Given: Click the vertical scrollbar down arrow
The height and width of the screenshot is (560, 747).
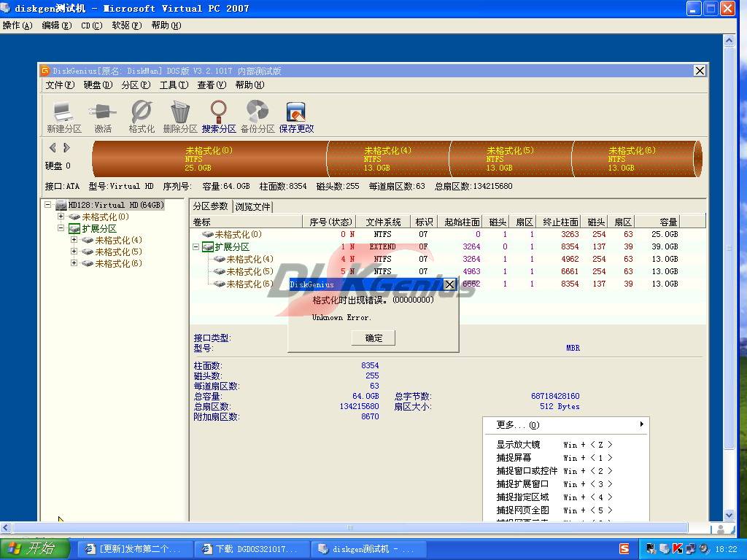Looking at the screenshot, I should tap(729, 516).
